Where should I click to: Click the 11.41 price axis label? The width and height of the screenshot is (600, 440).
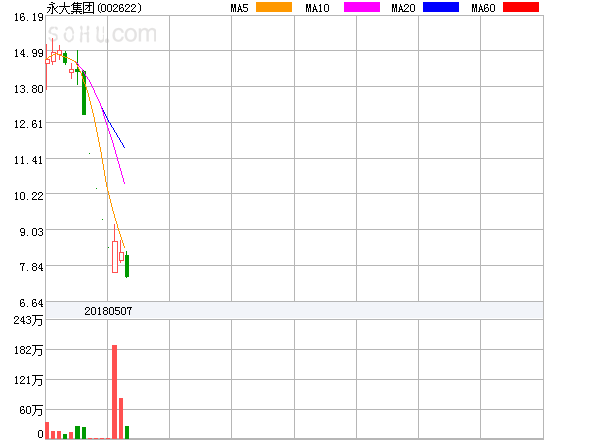pyautogui.click(x=29, y=160)
